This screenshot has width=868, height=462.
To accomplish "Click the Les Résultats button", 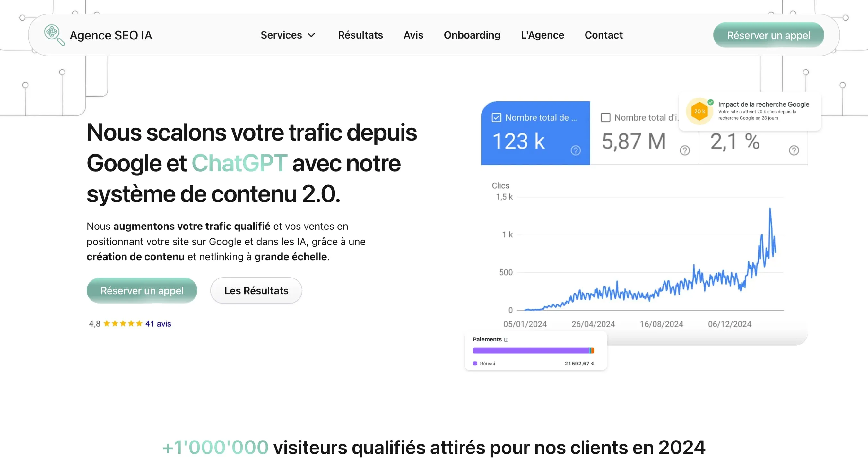I will (x=256, y=290).
